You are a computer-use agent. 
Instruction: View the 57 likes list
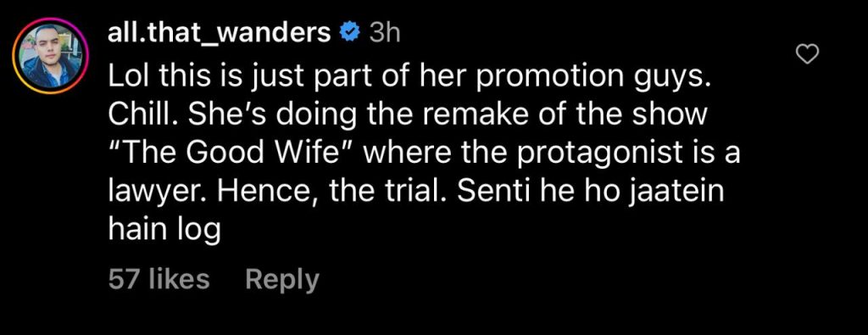[x=159, y=278]
